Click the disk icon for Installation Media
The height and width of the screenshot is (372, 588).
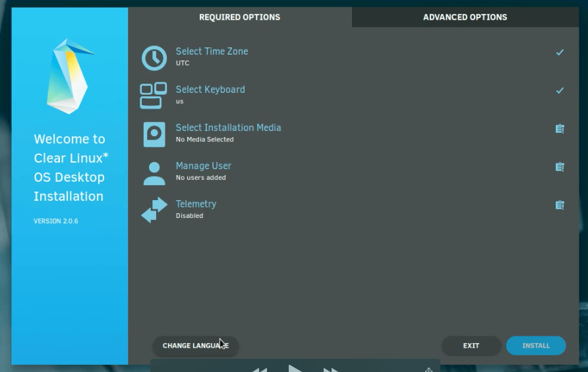pos(154,134)
